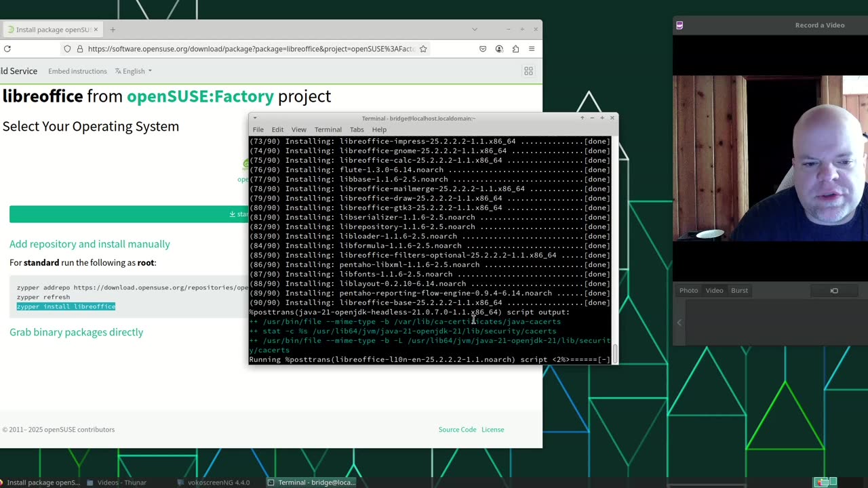The image size is (868, 488).
Task: Open the terminal File menu
Action: point(258,129)
